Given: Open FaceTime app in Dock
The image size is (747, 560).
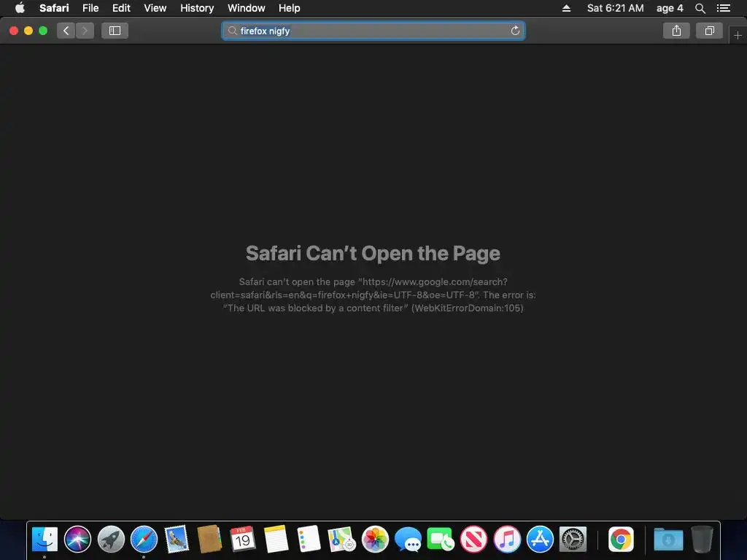Looking at the screenshot, I should coord(441,539).
